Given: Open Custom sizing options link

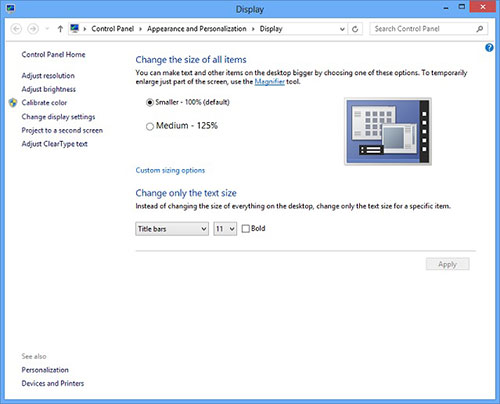Looking at the screenshot, I should (x=170, y=170).
